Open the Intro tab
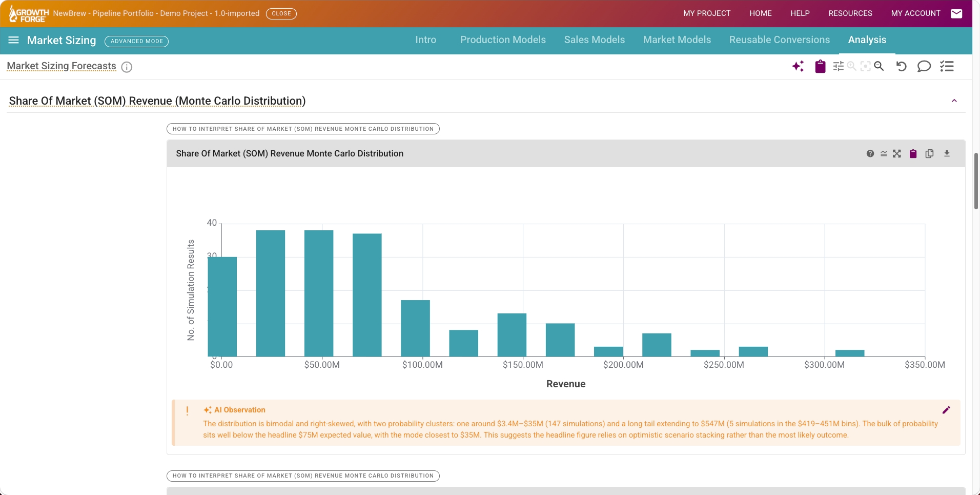 point(426,40)
